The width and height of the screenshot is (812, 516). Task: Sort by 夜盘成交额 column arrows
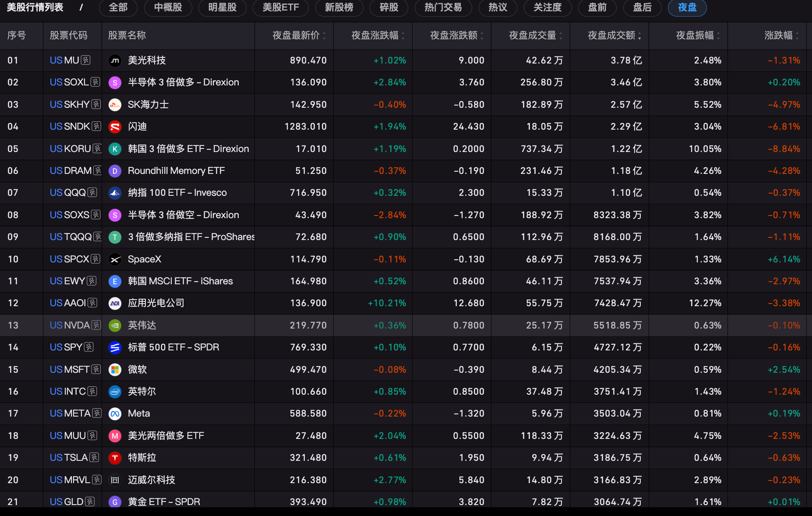639,36
